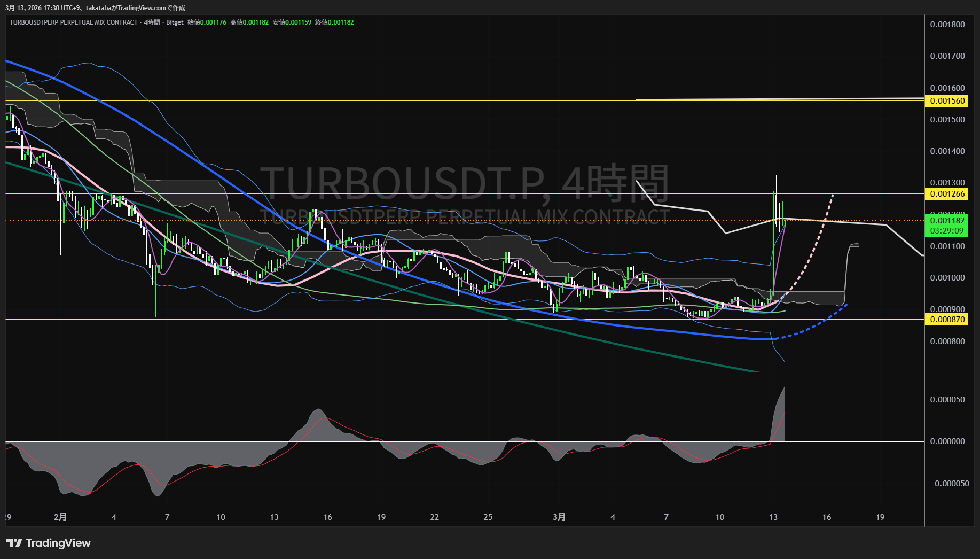Click the 2月 marker on time axis
The height and width of the screenshot is (559, 980).
pos(60,517)
